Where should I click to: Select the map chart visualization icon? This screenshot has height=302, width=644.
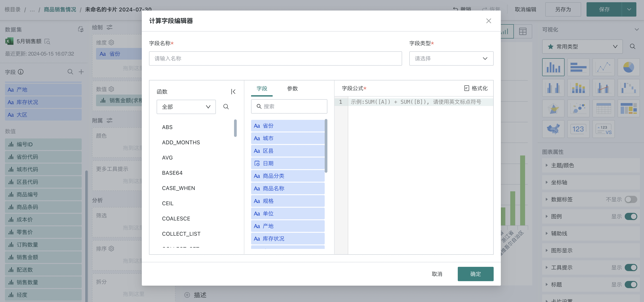(x=553, y=129)
